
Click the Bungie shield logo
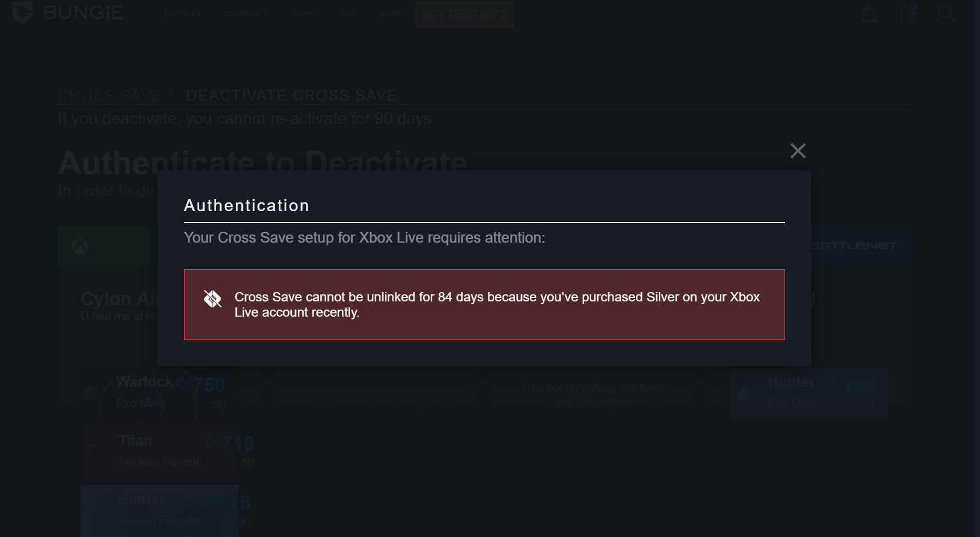pos(22,13)
